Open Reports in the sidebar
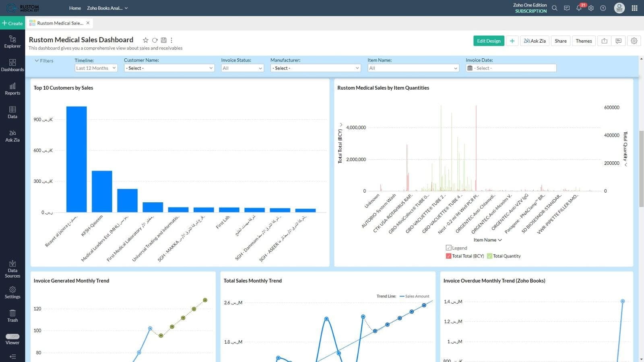Viewport: 644px width, 362px height. coord(12,89)
